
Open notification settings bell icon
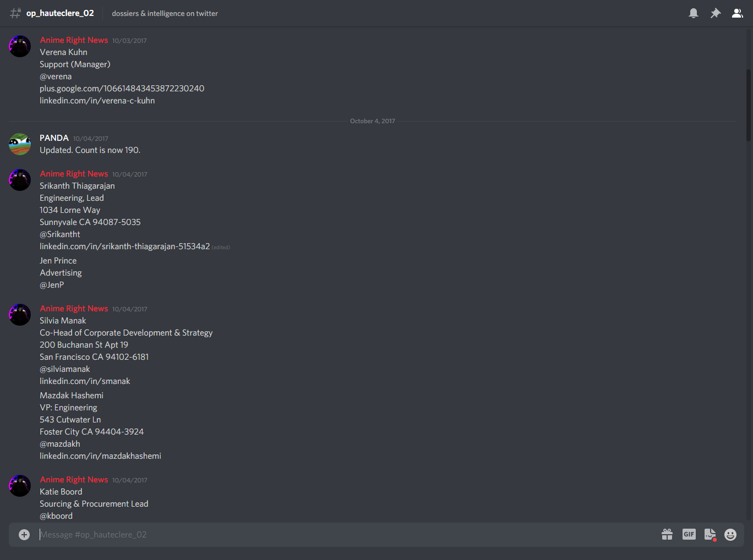pyautogui.click(x=694, y=13)
